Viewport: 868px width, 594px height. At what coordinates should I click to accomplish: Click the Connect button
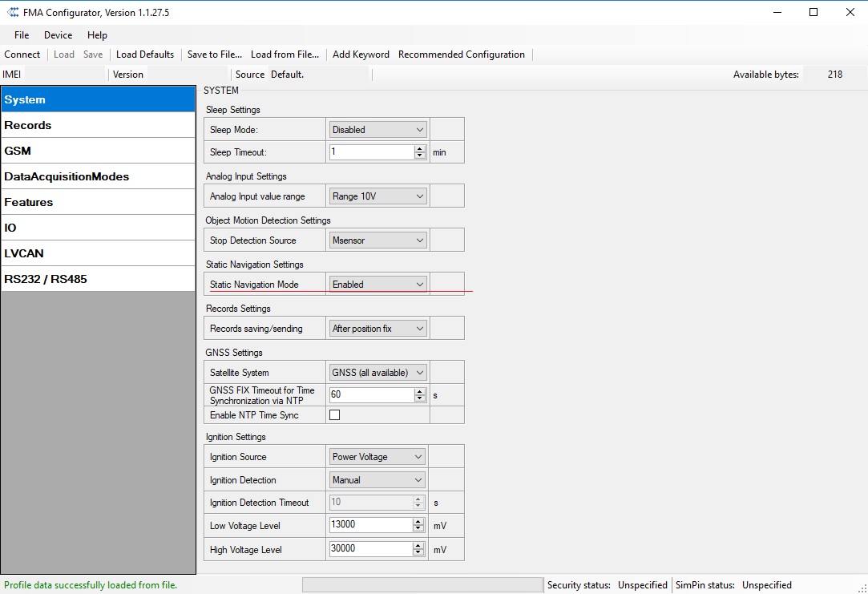tap(22, 55)
